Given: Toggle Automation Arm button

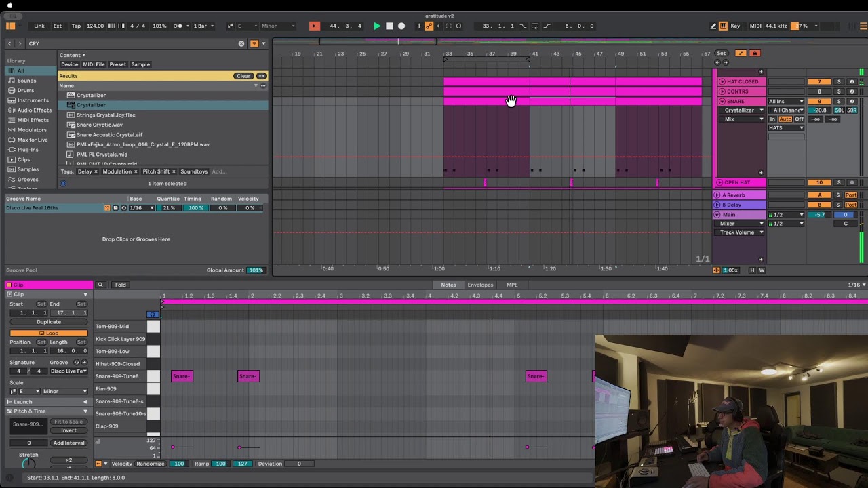Looking at the screenshot, I should pyautogui.click(x=429, y=26).
